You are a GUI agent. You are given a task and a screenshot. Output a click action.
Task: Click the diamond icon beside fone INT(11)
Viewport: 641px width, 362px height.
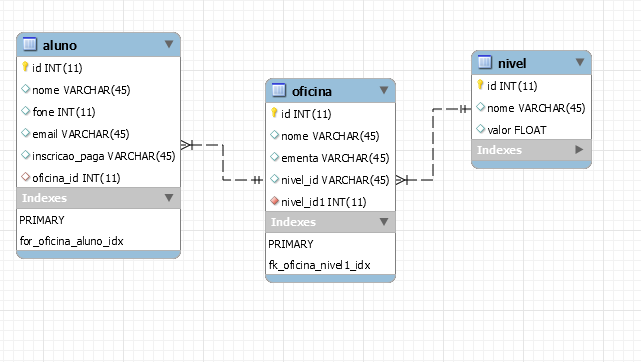pyautogui.click(x=25, y=111)
